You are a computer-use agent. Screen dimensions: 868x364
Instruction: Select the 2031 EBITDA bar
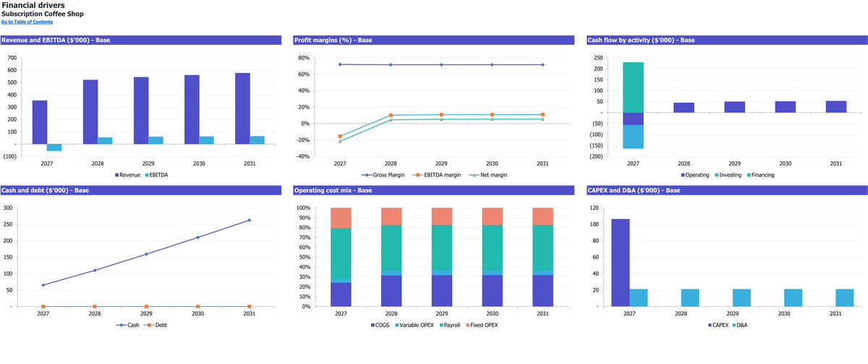coord(258,140)
